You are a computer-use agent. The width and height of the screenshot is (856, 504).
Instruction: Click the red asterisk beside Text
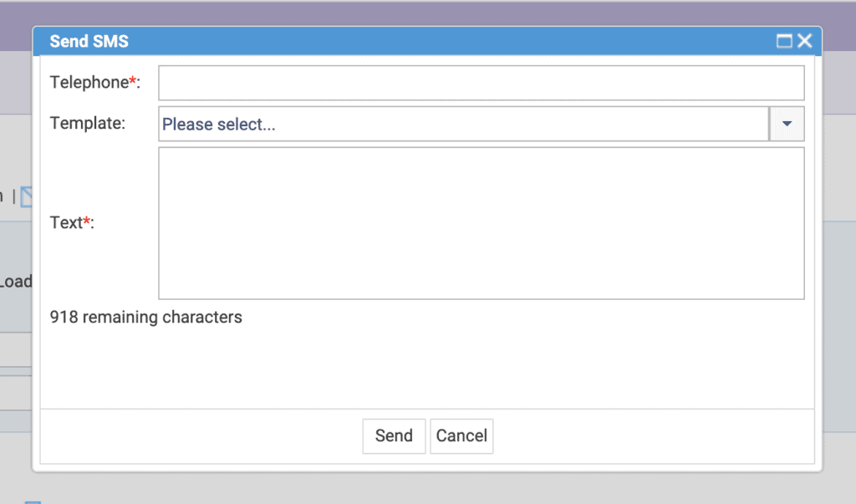(x=86, y=221)
